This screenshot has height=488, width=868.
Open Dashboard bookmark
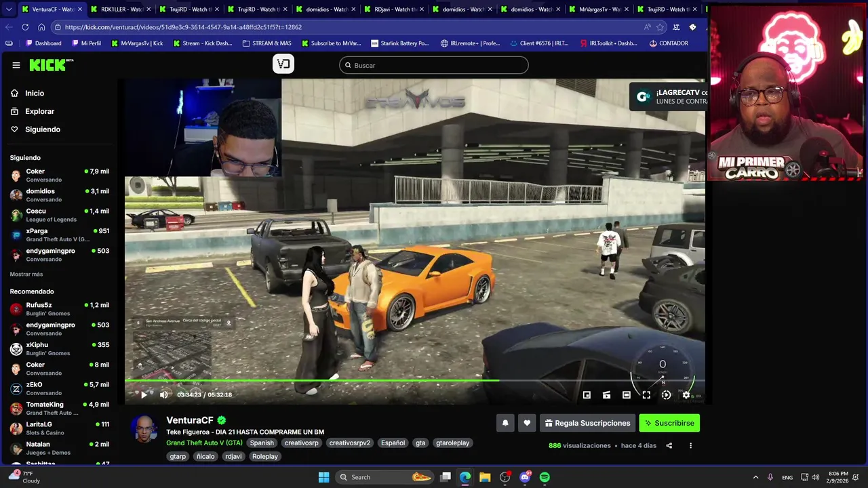tap(43, 43)
